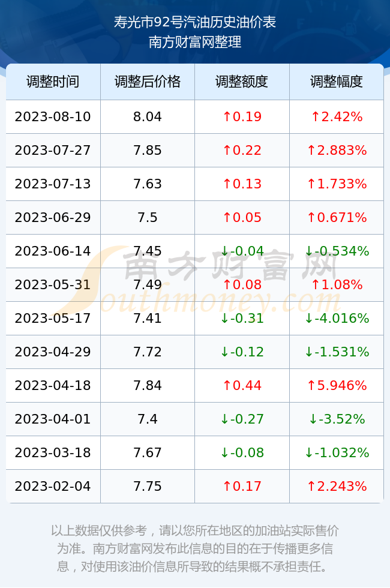The width and height of the screenshot is (390, 588).
Task: Click the ↑2.883% percentage cell
Action: [337, 151]
